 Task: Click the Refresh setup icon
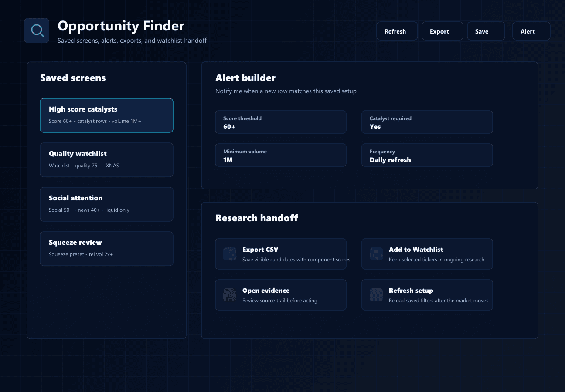(376, 295)
